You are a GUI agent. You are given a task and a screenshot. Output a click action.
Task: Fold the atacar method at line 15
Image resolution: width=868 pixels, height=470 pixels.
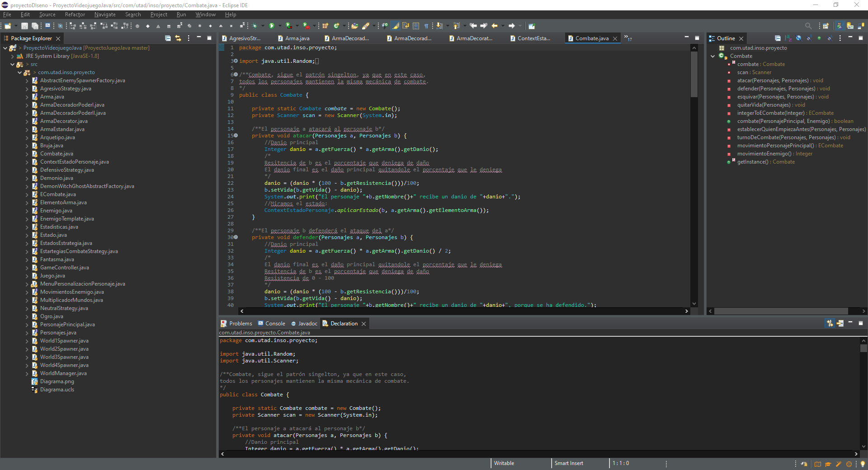click(x=236, y=136)
